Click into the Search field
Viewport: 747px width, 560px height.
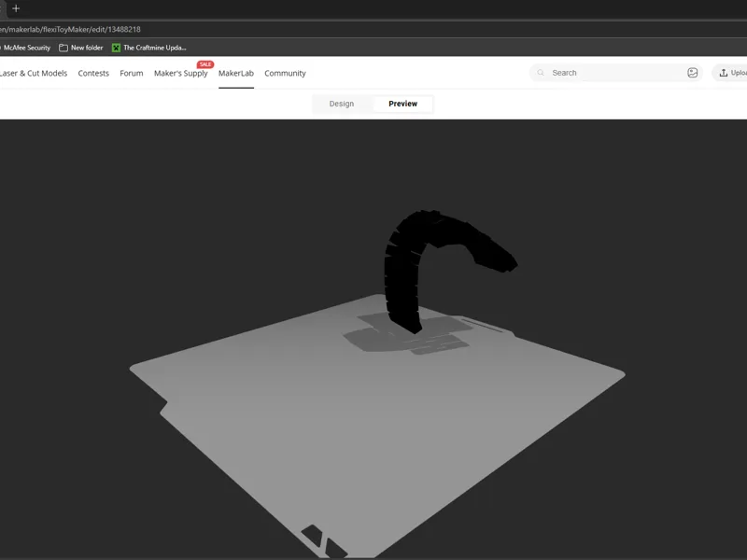coord(615,73)
